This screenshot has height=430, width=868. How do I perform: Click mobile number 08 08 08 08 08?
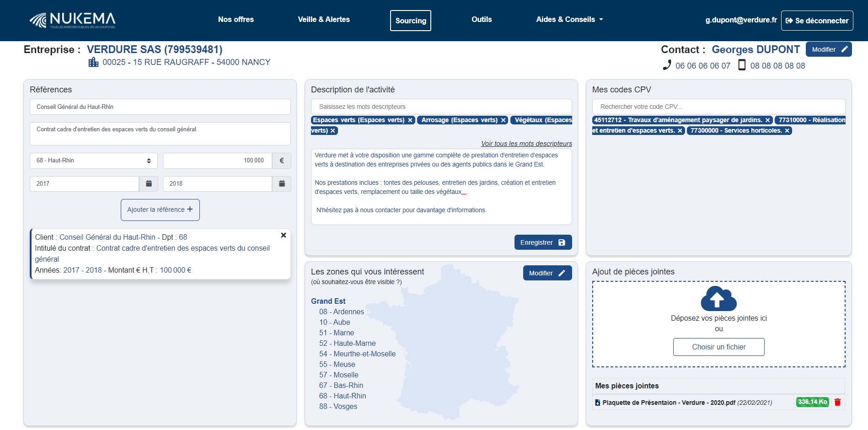coord(777,66)
